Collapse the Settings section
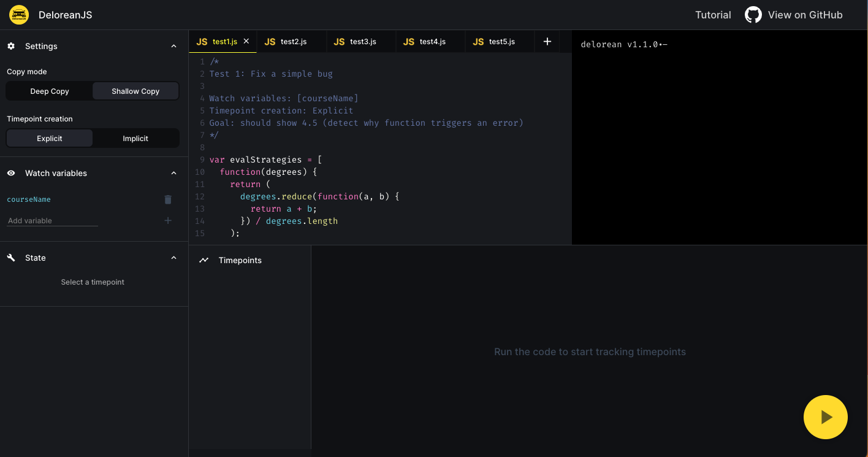Viewport: 868px width, 457px height. 173,46
